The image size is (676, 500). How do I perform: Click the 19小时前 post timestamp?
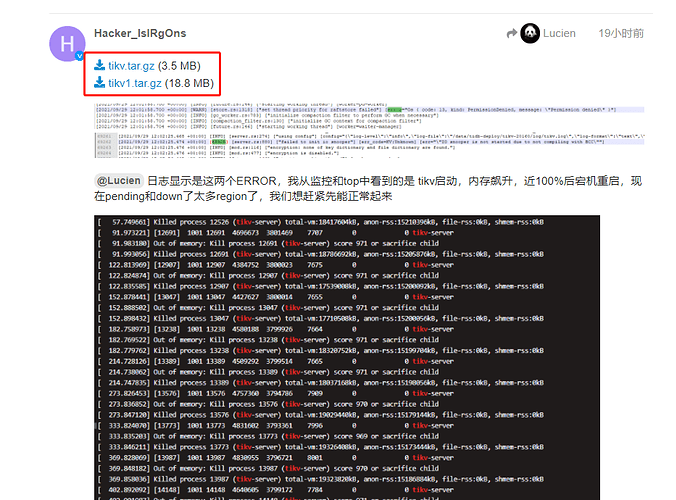coord(621,33)
